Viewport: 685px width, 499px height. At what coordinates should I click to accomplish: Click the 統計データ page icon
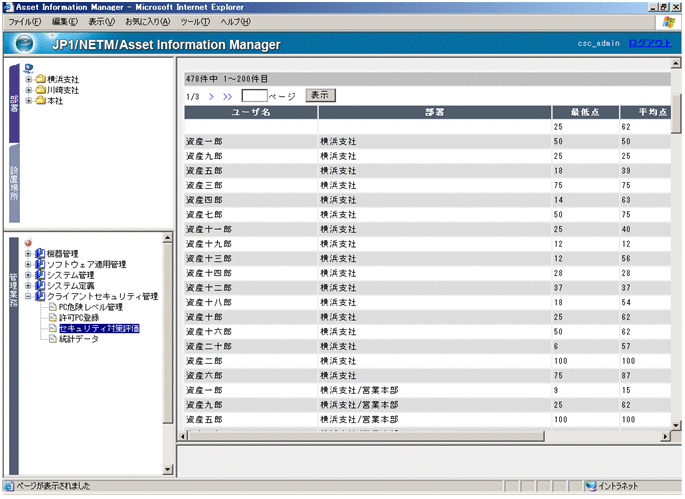tap(53, 339)
